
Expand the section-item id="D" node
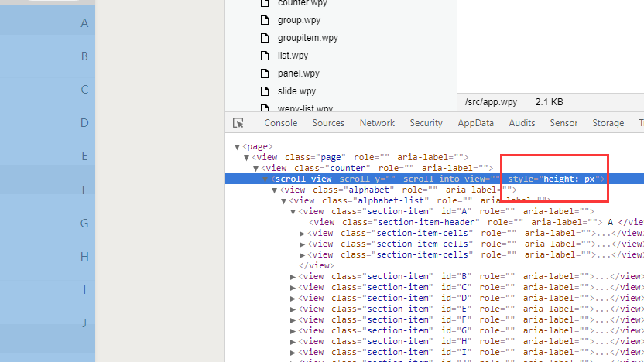click(x=293, y=299)
